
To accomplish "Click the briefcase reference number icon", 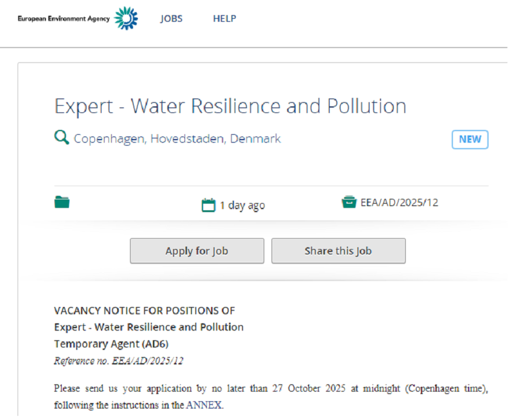I will 349,202.
